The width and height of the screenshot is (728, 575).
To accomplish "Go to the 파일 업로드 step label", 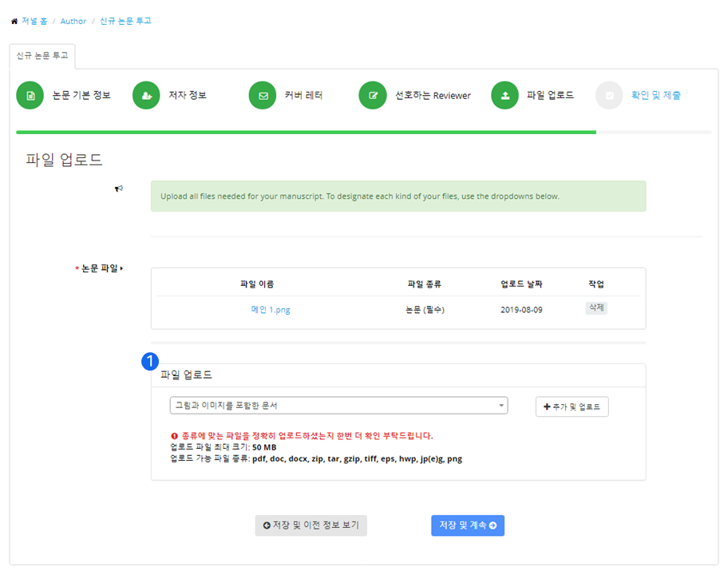I will (x=550, y=95).
